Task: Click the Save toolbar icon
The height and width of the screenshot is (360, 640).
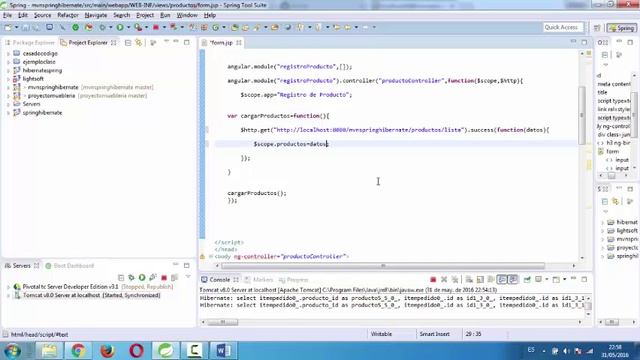Action: tap(25, 27)
